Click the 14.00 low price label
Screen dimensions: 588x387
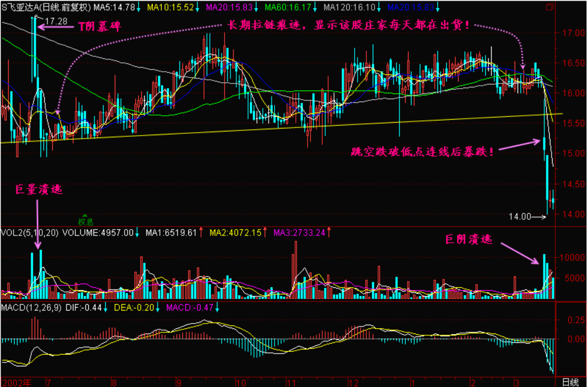tap(520, 217)
